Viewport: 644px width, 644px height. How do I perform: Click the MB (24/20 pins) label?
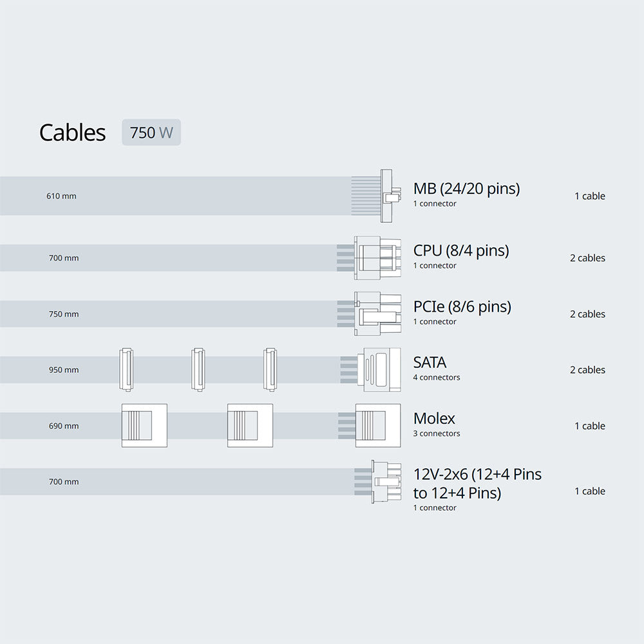466,189
